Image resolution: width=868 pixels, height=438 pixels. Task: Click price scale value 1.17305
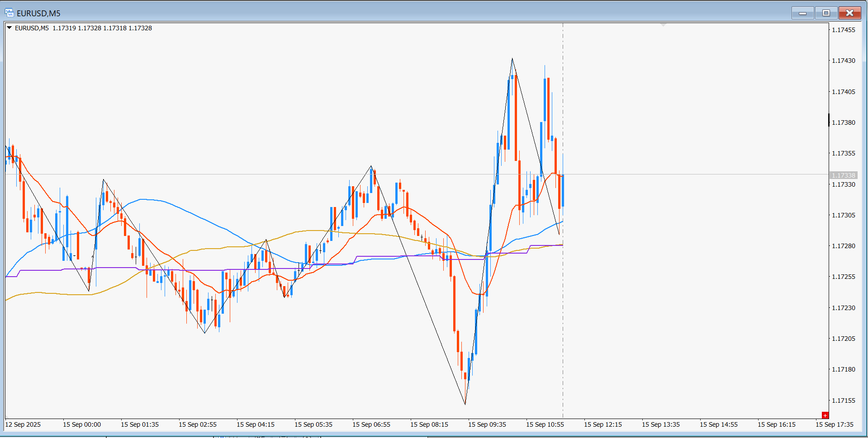pos(844,215)
